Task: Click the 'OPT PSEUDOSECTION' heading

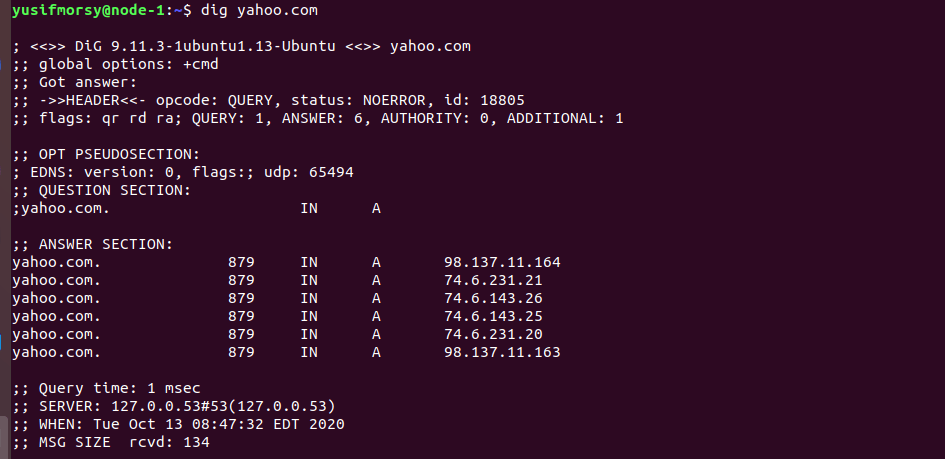Action: coord(119,154)
